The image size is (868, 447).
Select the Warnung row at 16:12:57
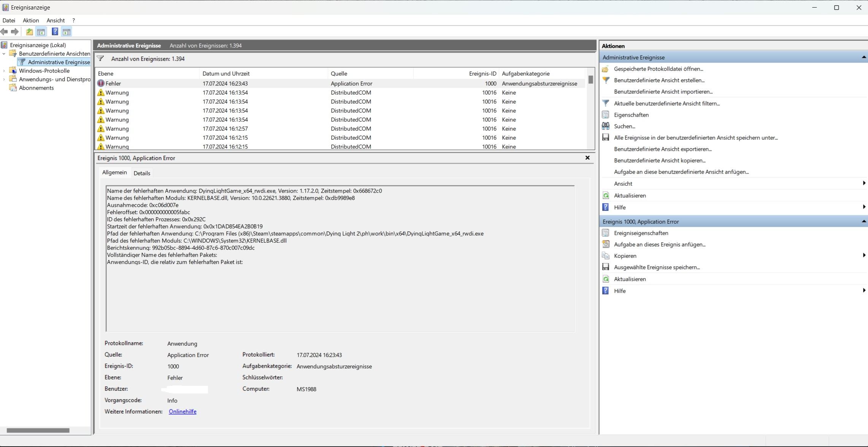point(340,129)
